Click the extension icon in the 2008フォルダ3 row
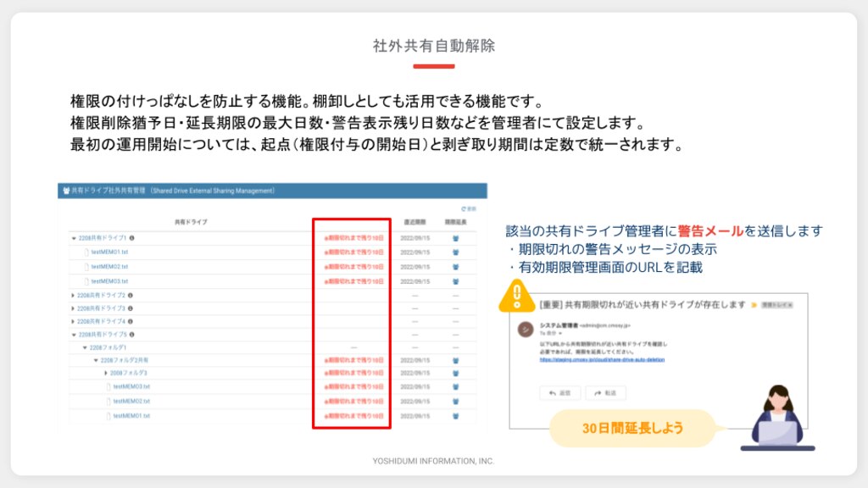This screenshot has width=868, height=488. point(455,373)
